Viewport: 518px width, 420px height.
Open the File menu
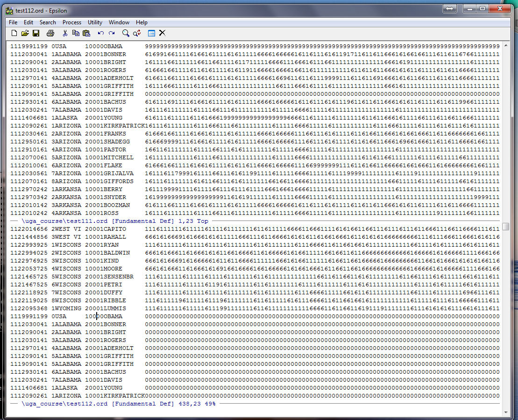tap(13, 22)
